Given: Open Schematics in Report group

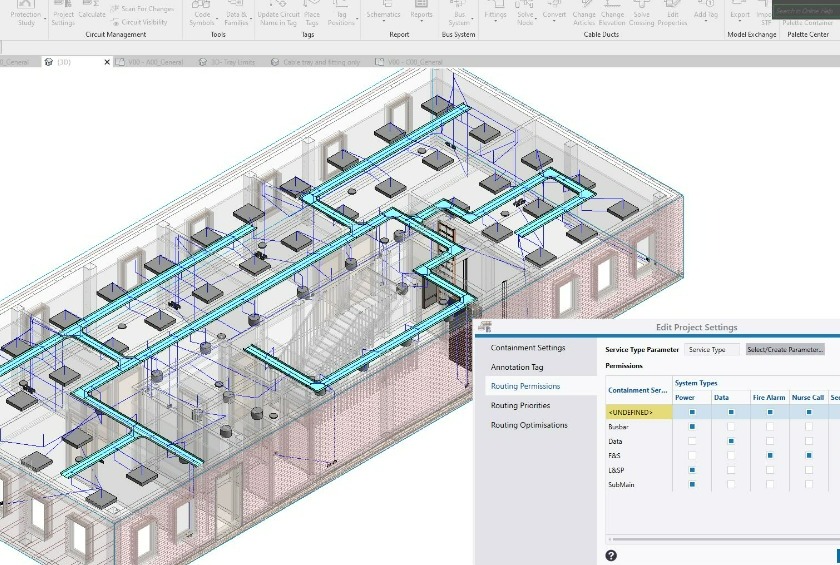Looking at the screenshot, I should click(x=384, y=10).
